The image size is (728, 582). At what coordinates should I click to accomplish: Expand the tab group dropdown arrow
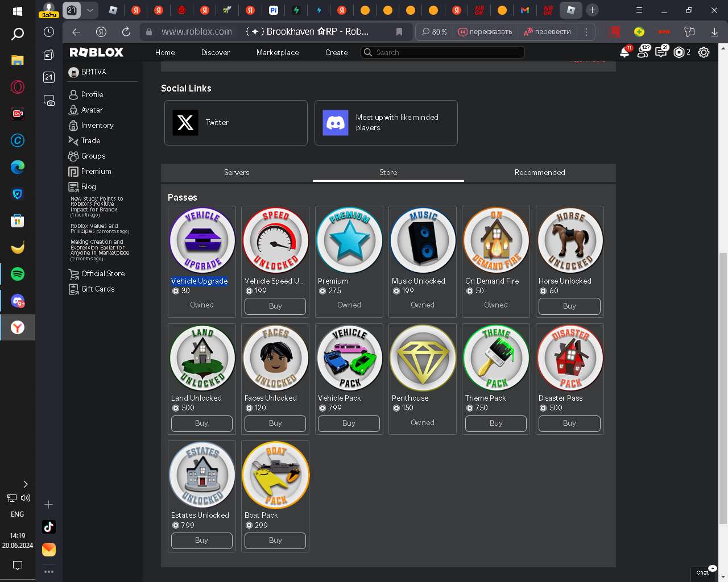[x=90, y=10]
